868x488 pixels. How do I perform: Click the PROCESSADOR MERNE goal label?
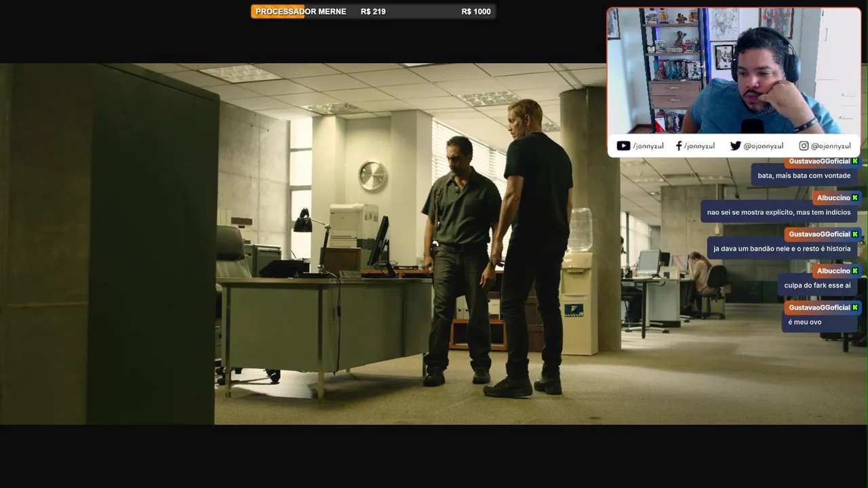pos(300,12)
